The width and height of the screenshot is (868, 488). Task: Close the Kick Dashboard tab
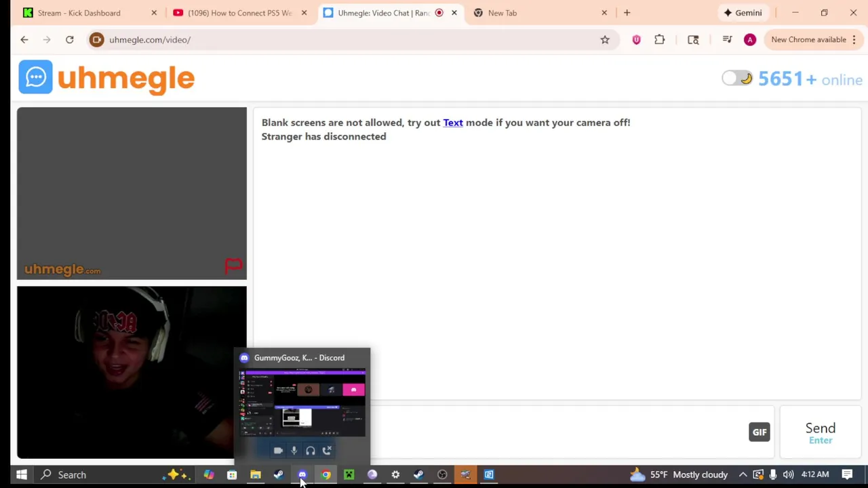(154, 13)
